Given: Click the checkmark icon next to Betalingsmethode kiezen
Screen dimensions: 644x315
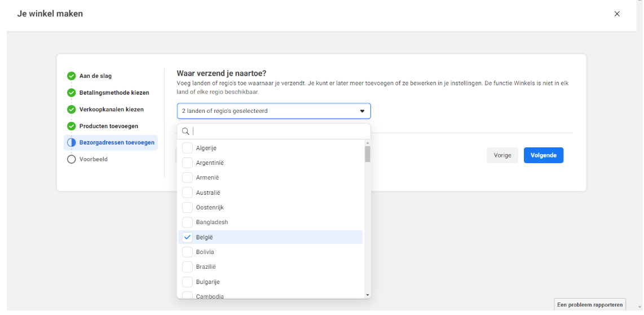Looking at the screenshot, I should pos(71,93).
